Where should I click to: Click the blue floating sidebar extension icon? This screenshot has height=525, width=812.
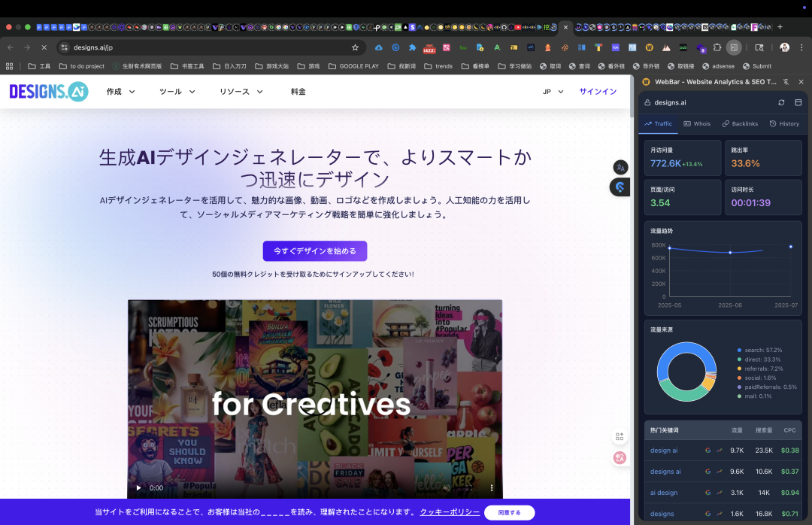620,187
